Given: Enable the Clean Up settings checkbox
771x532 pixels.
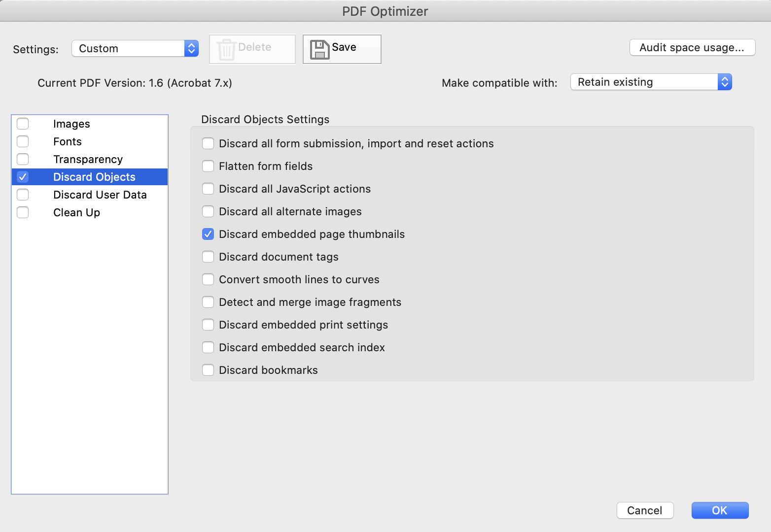Looking at the screenshot, I should [23, 212].
